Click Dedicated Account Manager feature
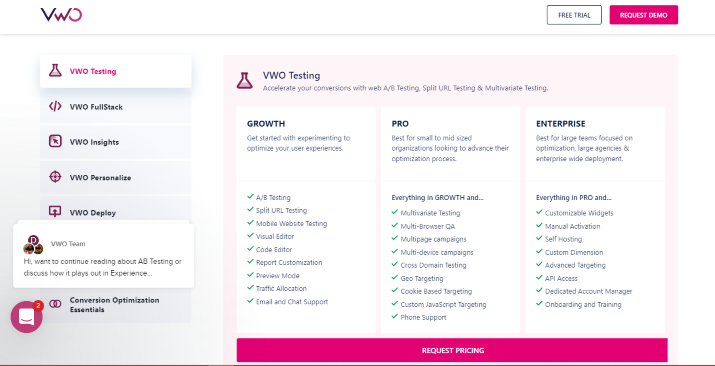Screen dimensions: 715x366 [x=588, y=291]
